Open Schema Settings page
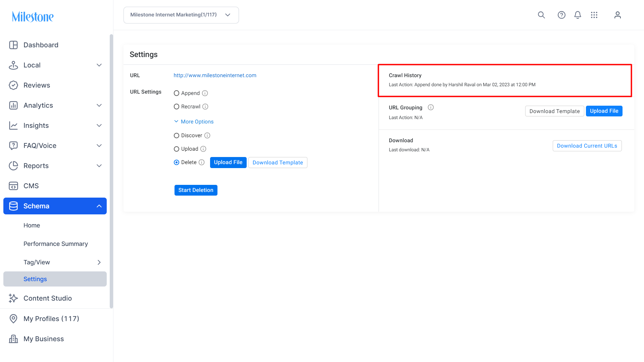Screen dimensions: 644x362 (x=55, y=279)
